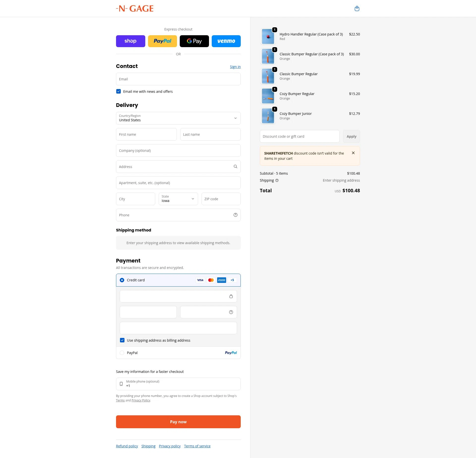Select the Credit card radio button

[x=122, y=280]
